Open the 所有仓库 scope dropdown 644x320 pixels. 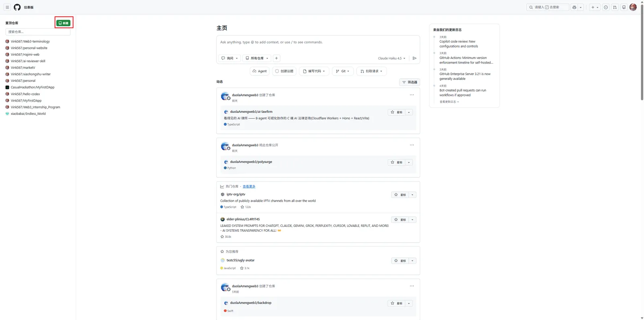click(x=257, y=58)
